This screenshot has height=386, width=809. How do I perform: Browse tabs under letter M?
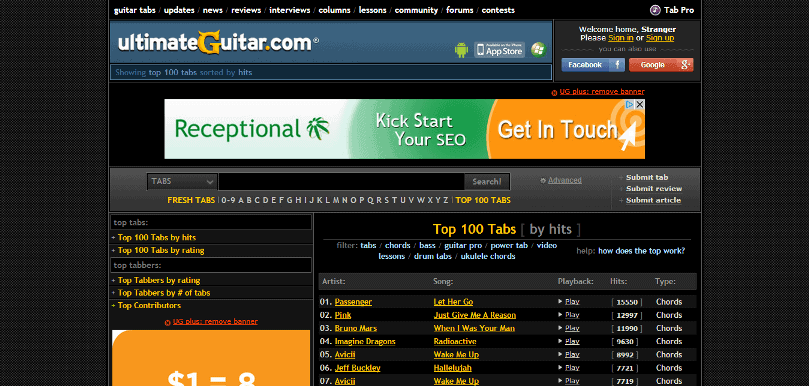[336, 200]
